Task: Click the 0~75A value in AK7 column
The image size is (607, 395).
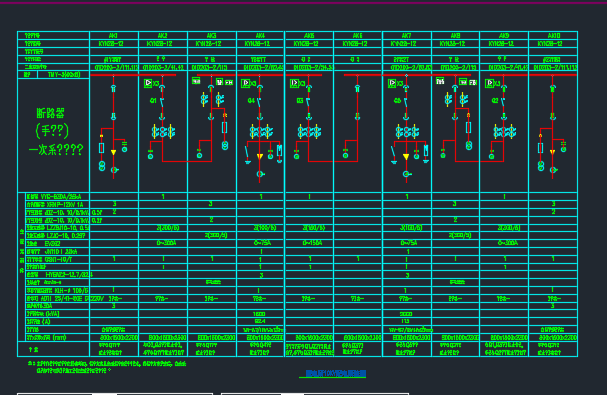Action: [x=408, y=243]
